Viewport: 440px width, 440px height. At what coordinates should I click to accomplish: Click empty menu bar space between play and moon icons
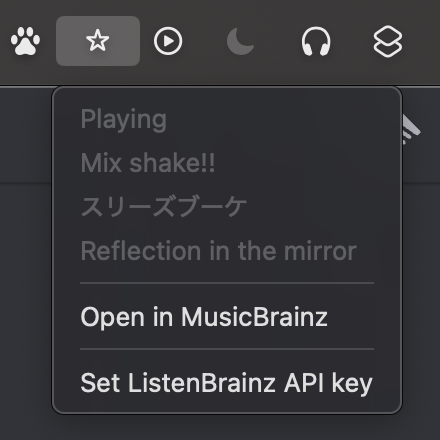click(204, 41)
